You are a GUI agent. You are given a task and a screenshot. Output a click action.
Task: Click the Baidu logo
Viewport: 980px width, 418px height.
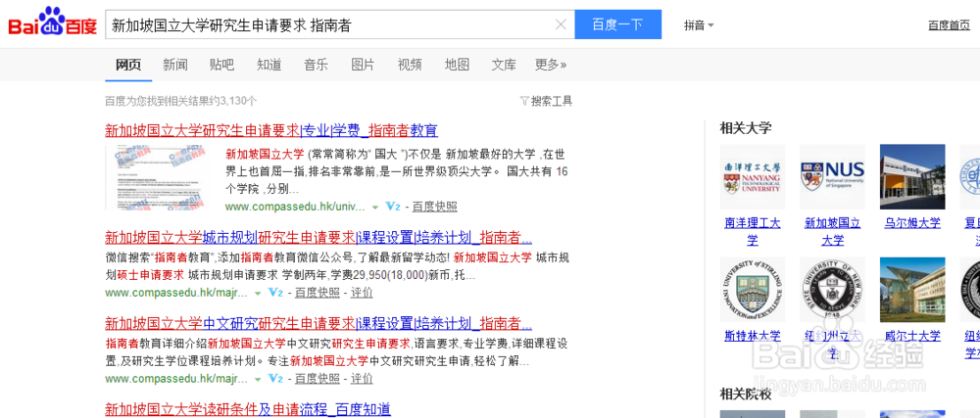(53, 23)
